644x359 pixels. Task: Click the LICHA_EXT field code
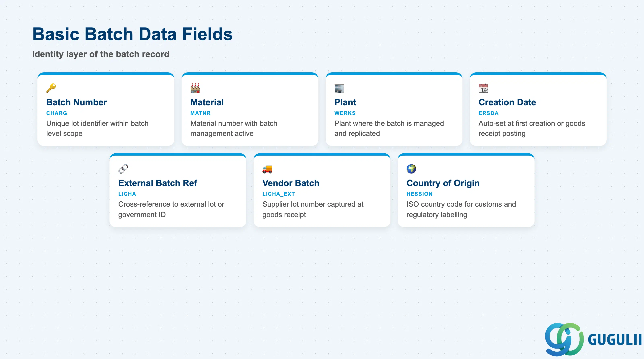(x=279, y=194)
